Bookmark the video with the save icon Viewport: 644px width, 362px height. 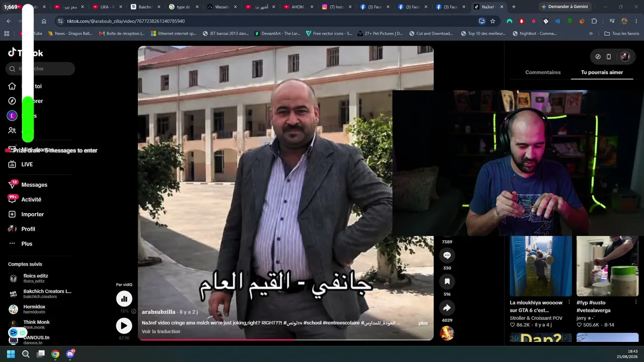447,282
